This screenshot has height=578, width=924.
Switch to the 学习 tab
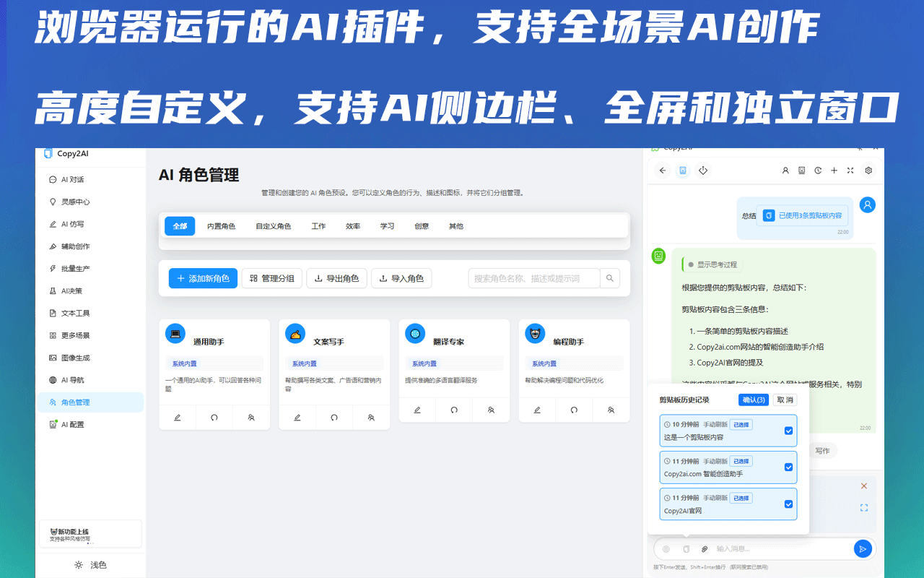click(x=388, y=226)
